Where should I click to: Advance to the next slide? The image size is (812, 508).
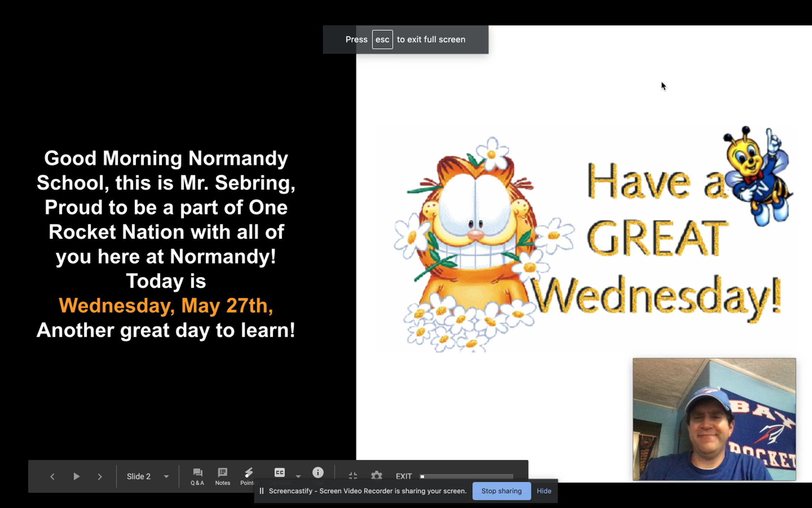[100, 477]
